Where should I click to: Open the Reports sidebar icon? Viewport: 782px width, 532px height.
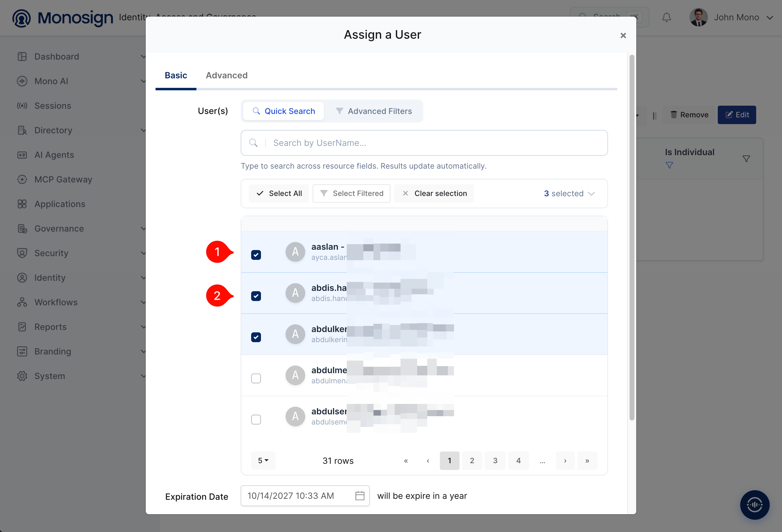point(22,327)
